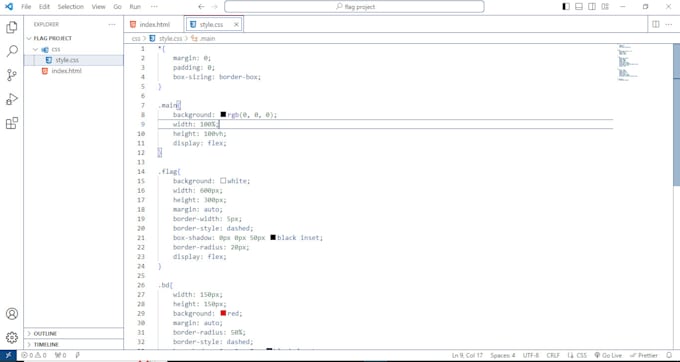
Task: Toggle the bottom panel layout icon
Action: click(x=579, y=7)
